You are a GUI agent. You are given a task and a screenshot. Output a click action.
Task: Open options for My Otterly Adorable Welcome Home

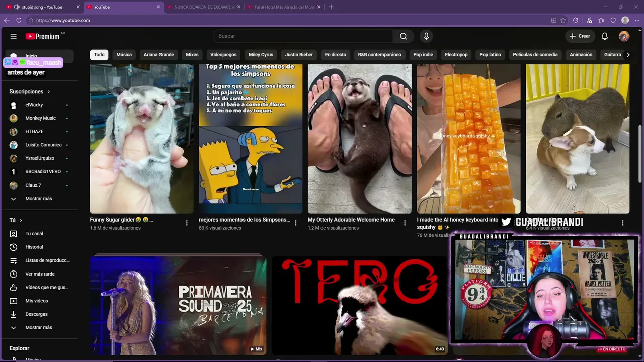point(405,223)
